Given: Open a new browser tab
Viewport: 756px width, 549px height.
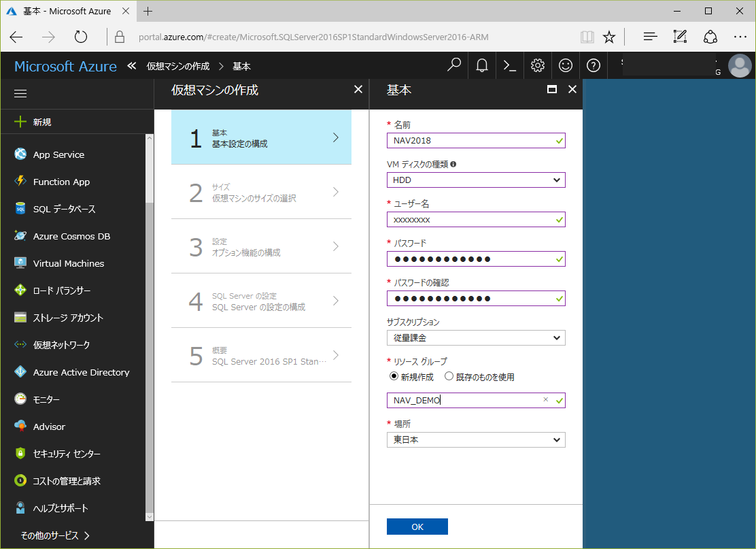Looking at the screenshot, I should [148, 11].
